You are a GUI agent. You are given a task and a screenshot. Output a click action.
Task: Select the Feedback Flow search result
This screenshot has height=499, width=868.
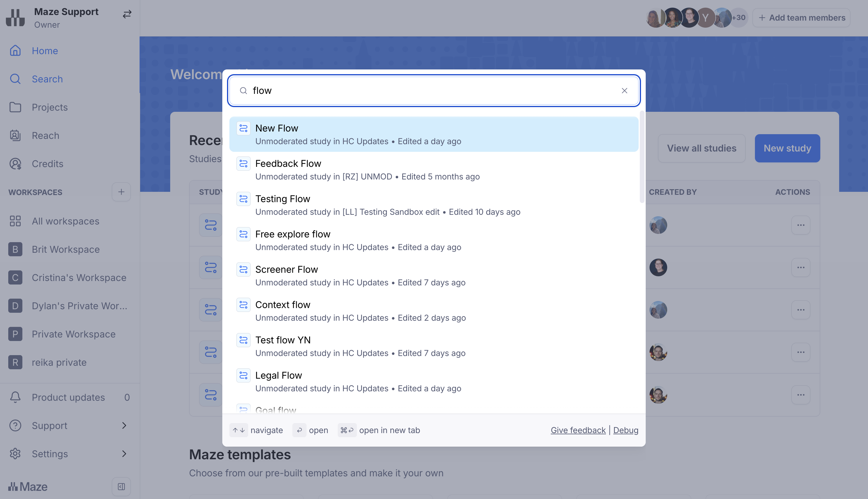click(433, 170)
